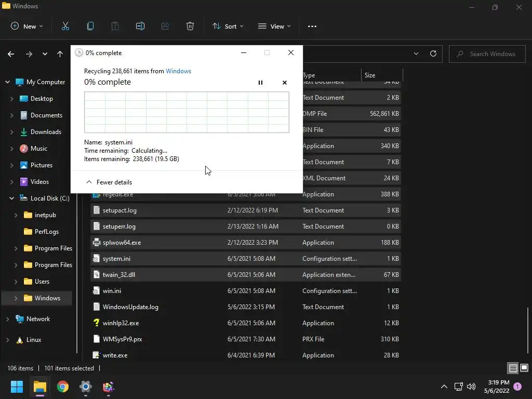This screenshot has height=399, width=532.
Task: Open address bar history dropdown
Action: point(416,54)
